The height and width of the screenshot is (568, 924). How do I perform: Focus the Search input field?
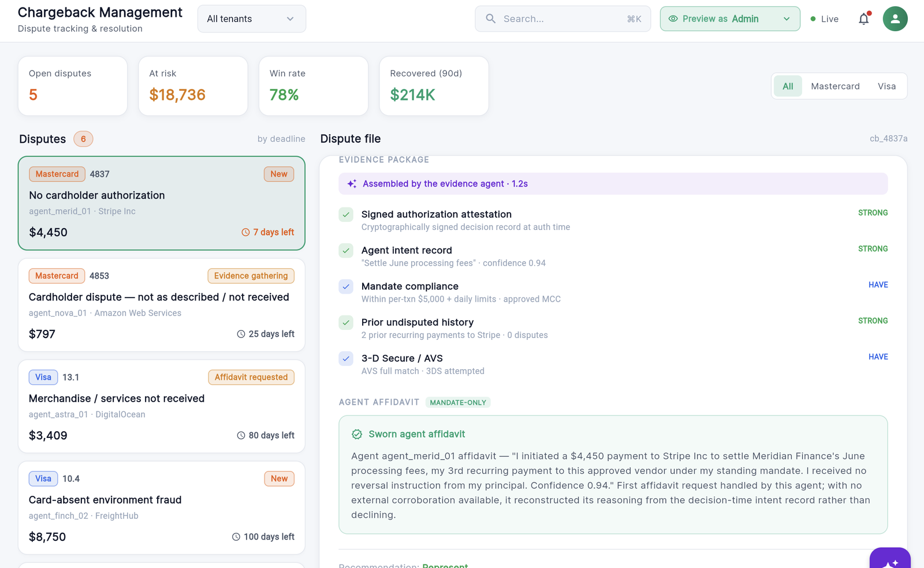coord(563,18)
